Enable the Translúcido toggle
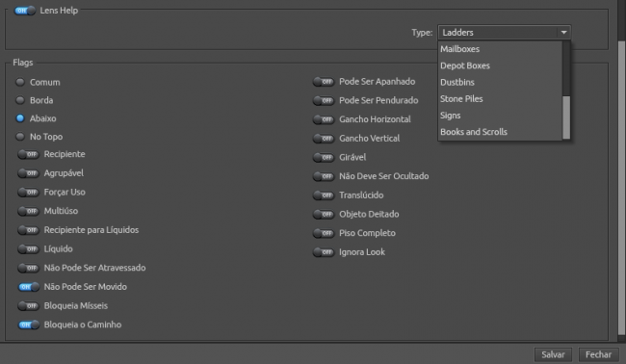 pos(324,195)
